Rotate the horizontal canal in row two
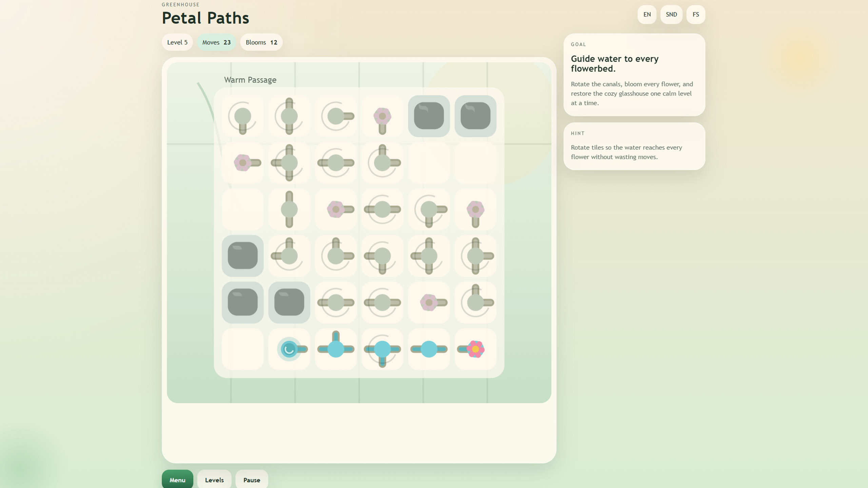 [x=336, y=163]
